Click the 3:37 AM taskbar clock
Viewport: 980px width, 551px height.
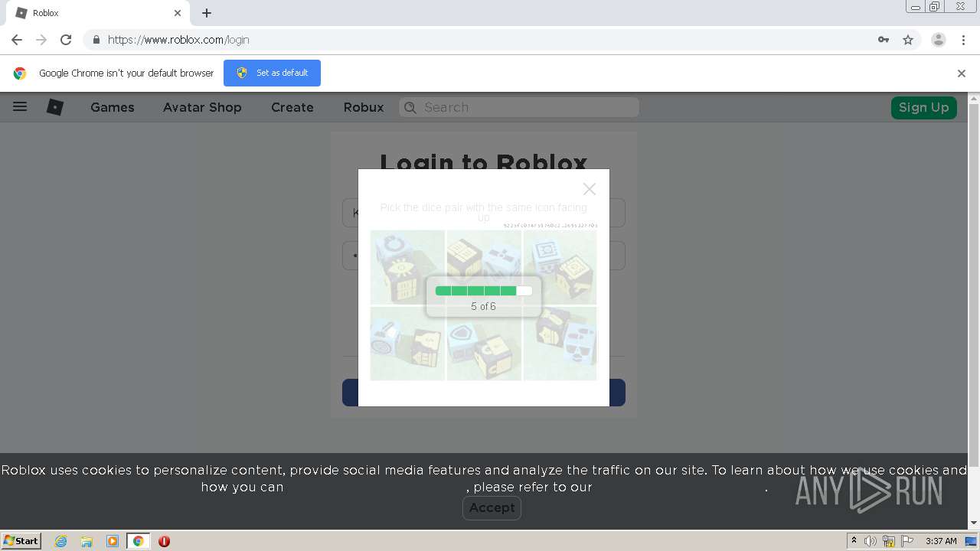941,541
